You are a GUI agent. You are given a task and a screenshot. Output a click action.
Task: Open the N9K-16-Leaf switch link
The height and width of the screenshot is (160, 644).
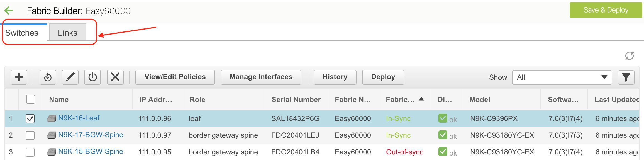[79, 118]
